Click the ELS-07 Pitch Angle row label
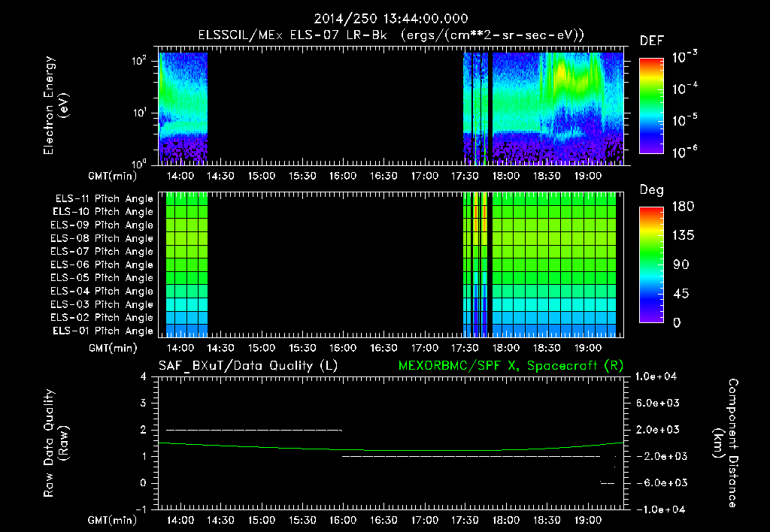Viewport: 770px width, 532px height. (102, 252)
